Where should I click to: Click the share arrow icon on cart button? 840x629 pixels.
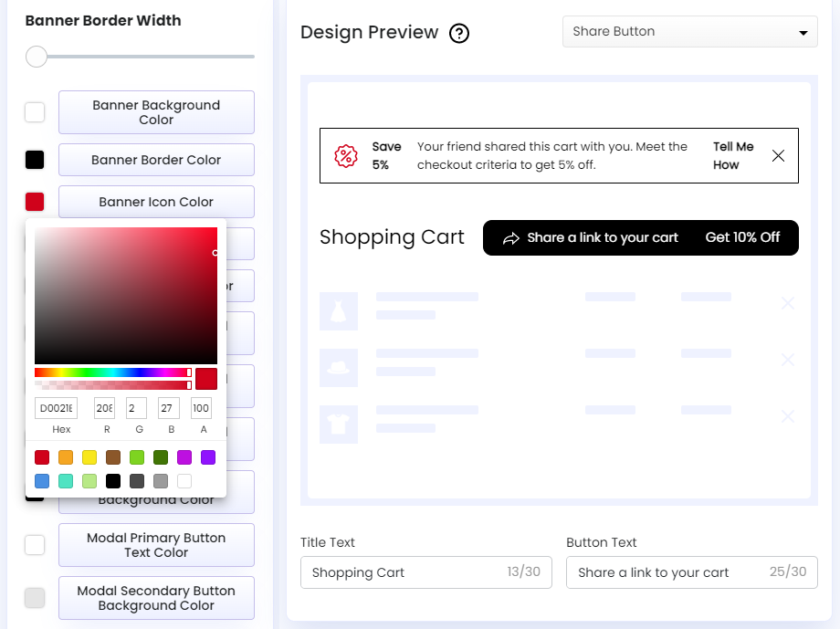[x=511, y=237]
